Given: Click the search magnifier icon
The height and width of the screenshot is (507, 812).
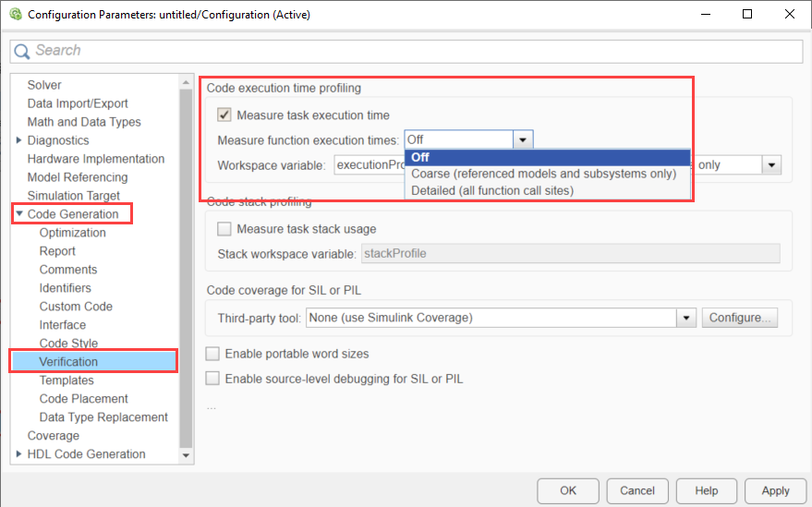Looking at the screenshot, I should pyautogui.click(x=24, y=51).
